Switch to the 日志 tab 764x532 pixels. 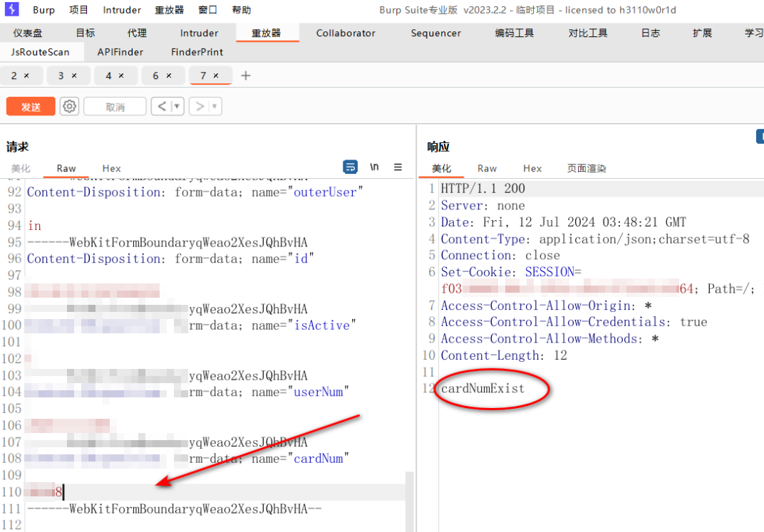(x=651, y=33)
